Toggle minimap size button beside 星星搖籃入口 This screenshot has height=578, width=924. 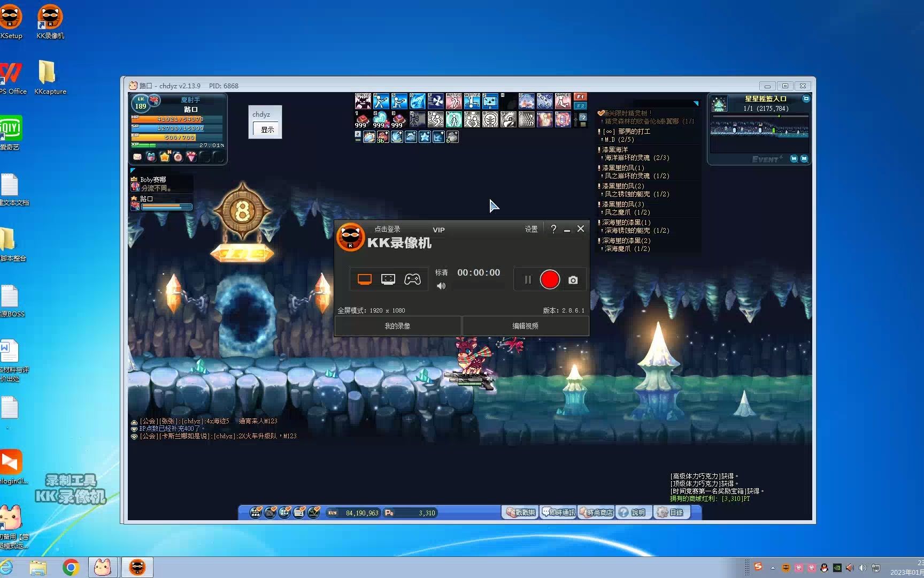[x=806, y=99]
